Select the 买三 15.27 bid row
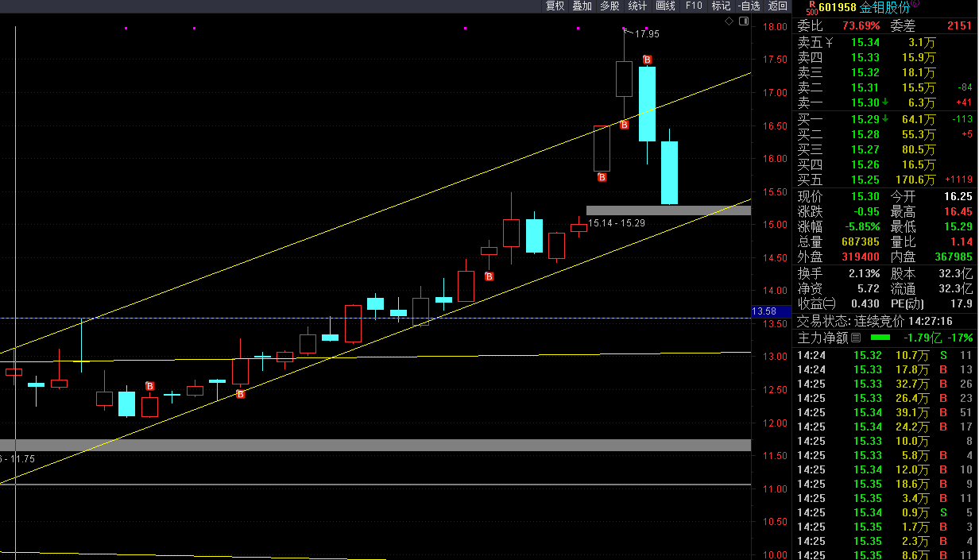This screenshot has height=560, width=979. click(886, 149)
